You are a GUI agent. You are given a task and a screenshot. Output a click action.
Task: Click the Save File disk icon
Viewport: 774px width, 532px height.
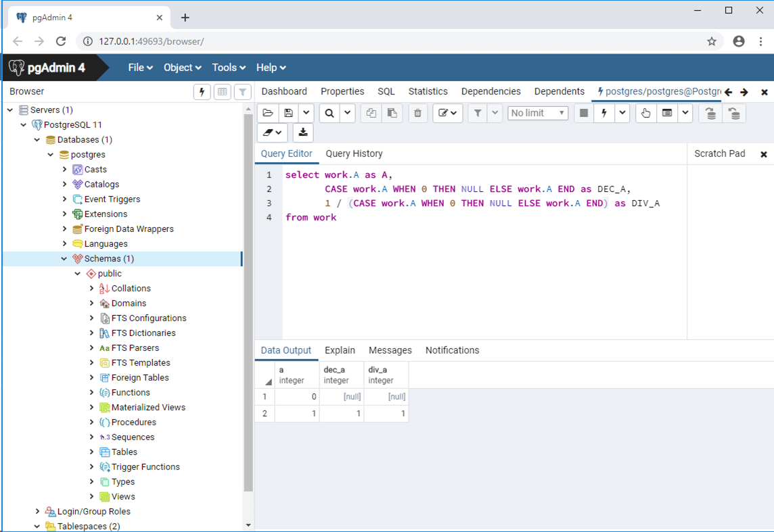pos(289,113)
